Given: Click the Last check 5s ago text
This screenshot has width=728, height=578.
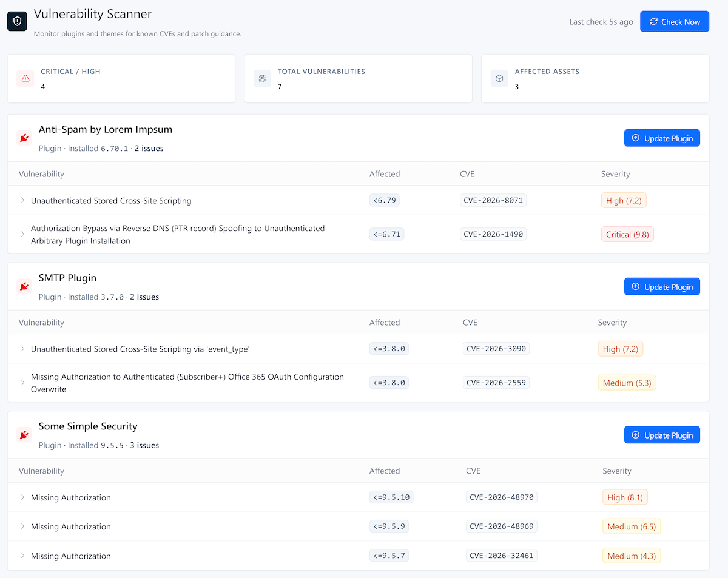Looking at the screenshot, I should pos(601,22).
